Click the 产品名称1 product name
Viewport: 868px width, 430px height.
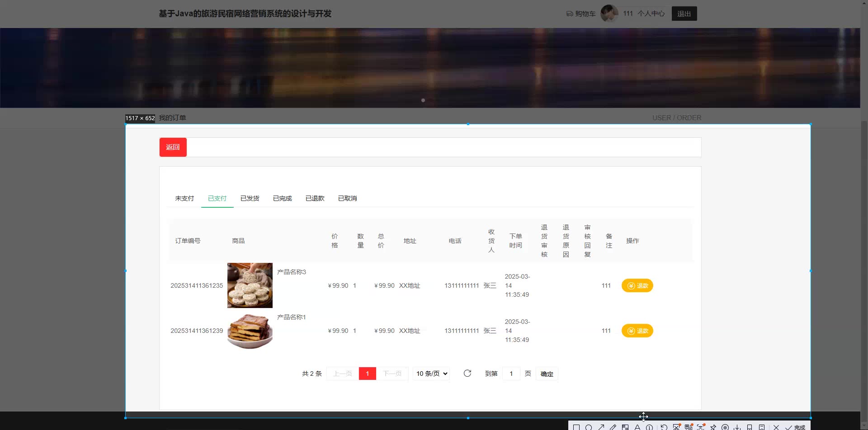pyautogui.click(x=292, y=317)
